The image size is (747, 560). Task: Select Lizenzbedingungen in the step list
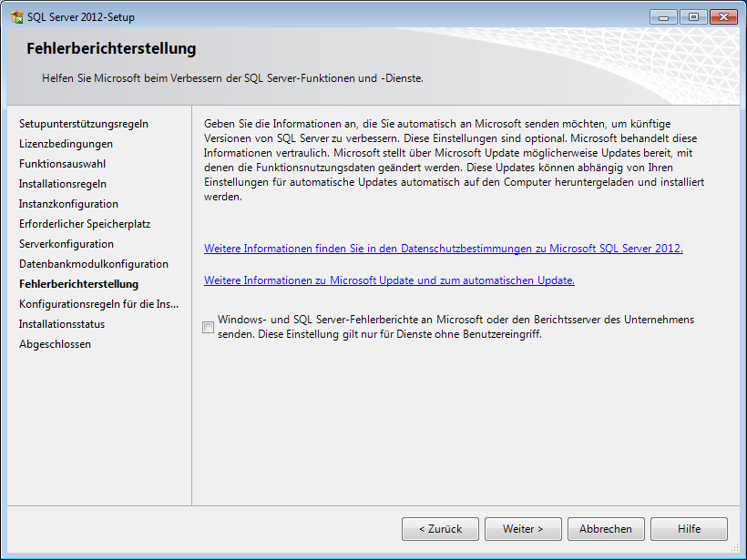[x=66, y=144]
